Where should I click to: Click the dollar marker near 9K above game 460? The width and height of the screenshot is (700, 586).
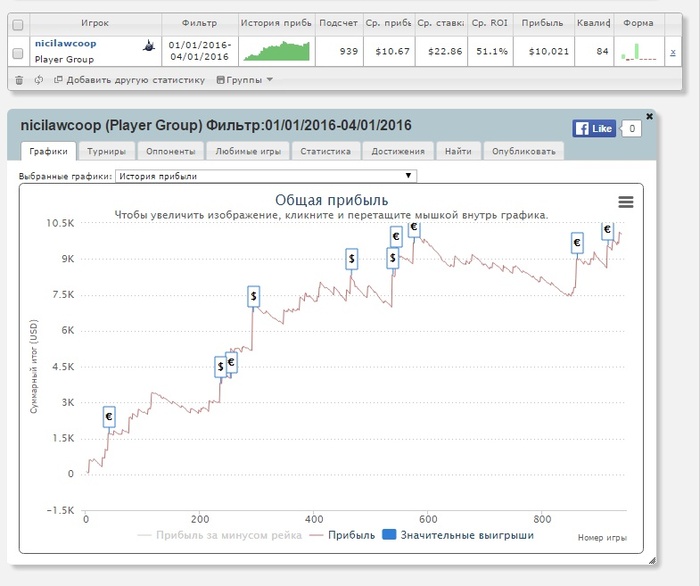pos(352,258)
